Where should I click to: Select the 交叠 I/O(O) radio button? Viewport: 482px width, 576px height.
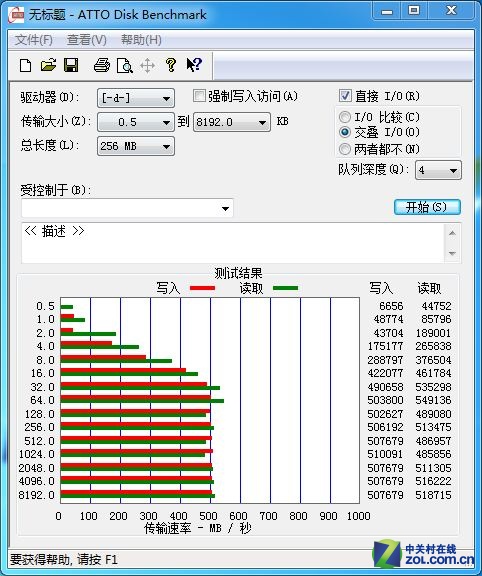tap(345, 132)
